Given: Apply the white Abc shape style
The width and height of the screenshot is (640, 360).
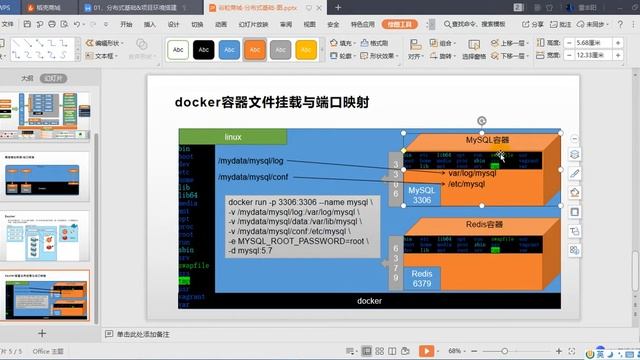Looking at the screenshot, I should click(178, 50).
